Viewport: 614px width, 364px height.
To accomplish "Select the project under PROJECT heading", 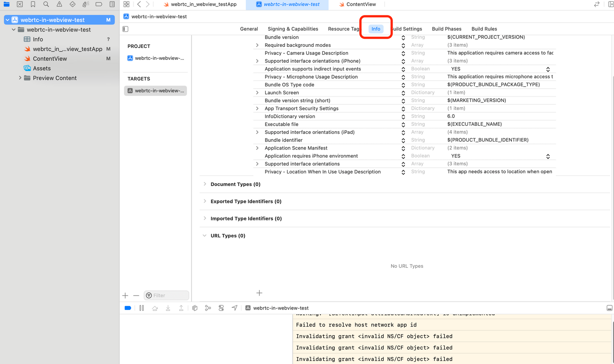I will 155,58.
